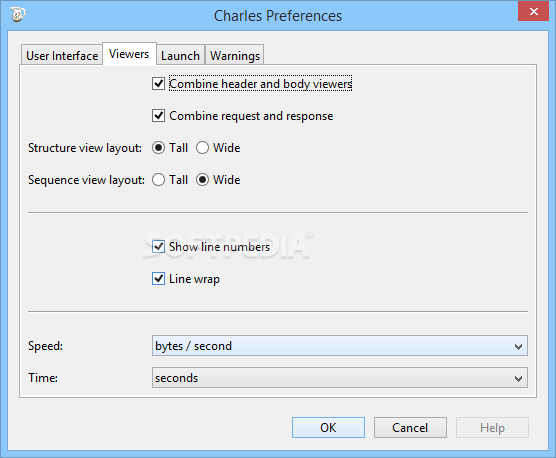Open the Speed units dropdown
The image size is (556, 458).
pyautogui.click(x=340, y=346)
